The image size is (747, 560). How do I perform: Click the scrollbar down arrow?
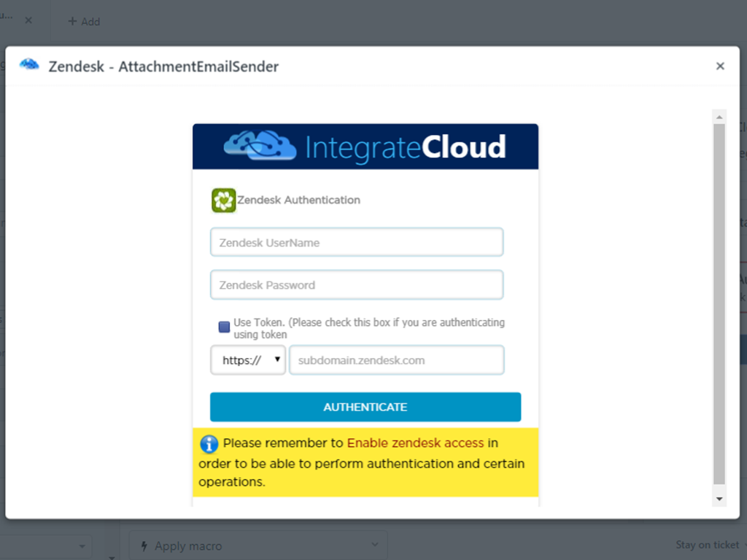719,499
